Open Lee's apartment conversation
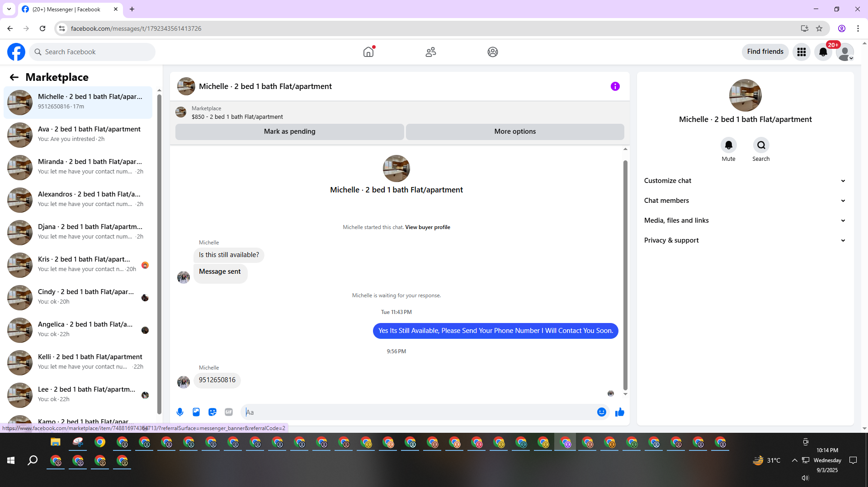This screenshot has width=868, height=487. click(78, 395)
